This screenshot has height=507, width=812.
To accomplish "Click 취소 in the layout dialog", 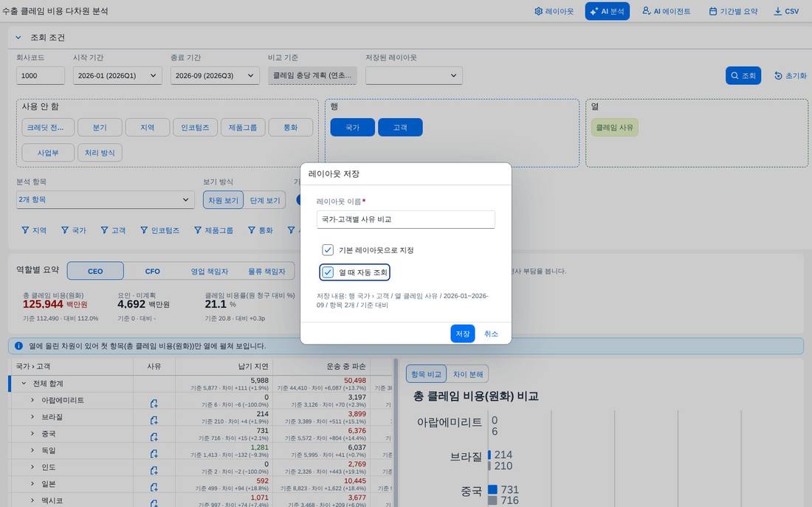I will [491, 334].
